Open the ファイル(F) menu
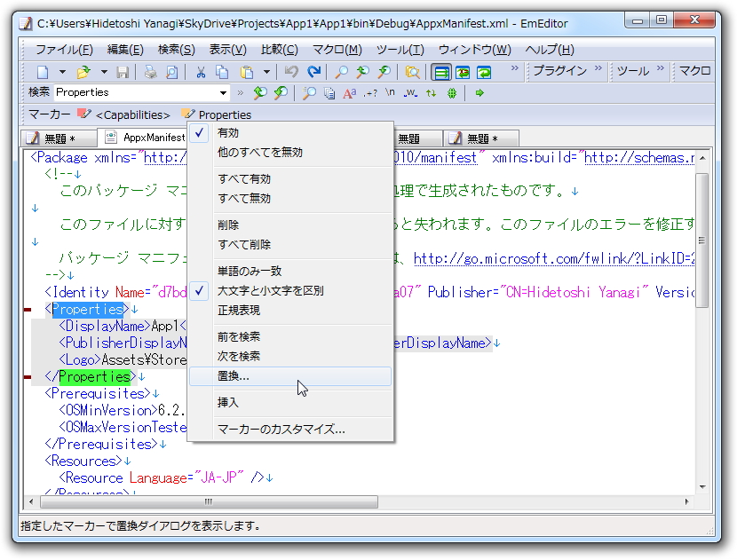The image size is (737, 560). [64, 50]
